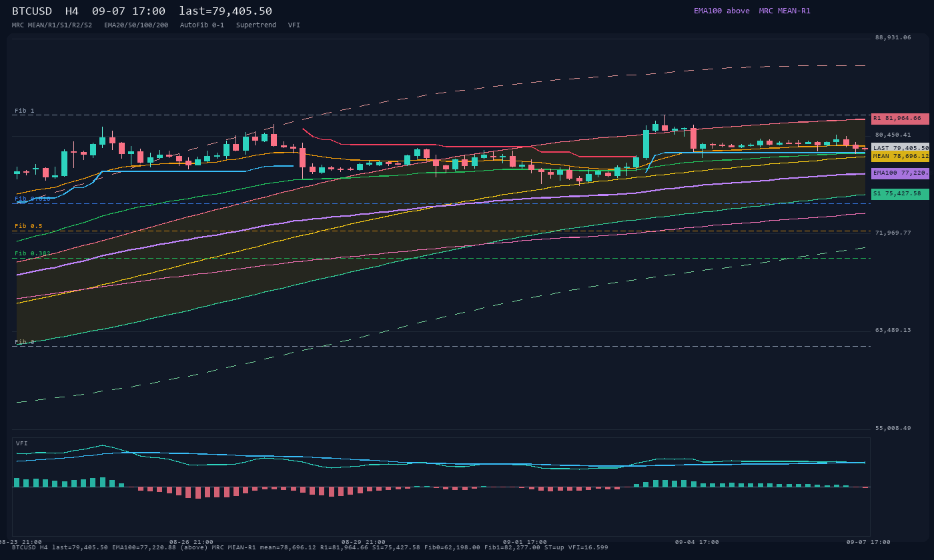Click the purple EMA100 price tag on the axis
This screenshot has width=934, height=560.
click(x=900, y=173)
